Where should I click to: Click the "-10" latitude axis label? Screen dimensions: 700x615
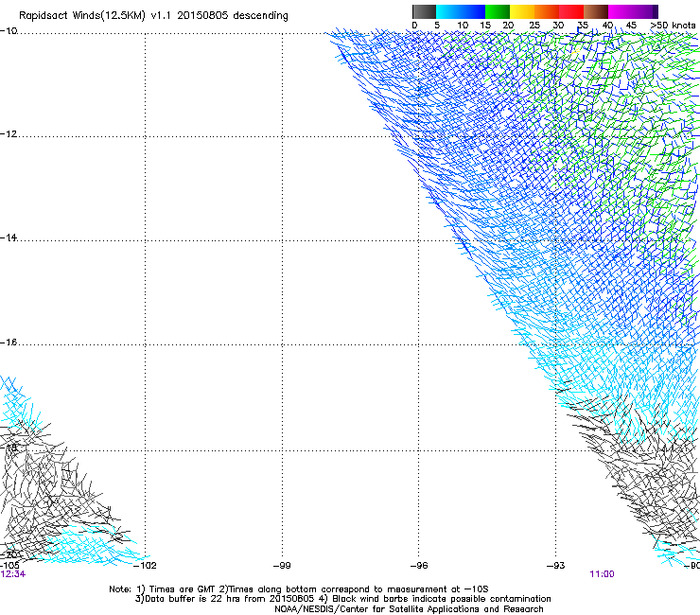point(9,30)
